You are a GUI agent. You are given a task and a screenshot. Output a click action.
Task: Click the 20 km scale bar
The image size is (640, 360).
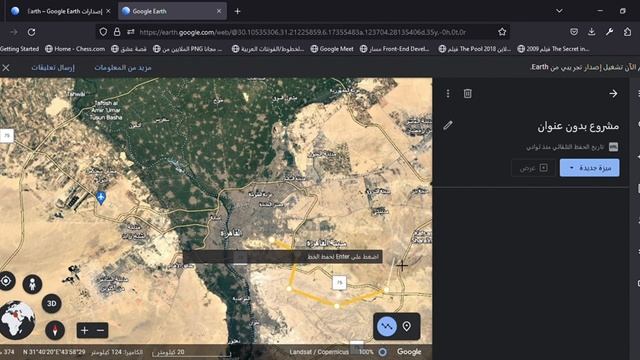pyautogui.click(x=191, y=353)
